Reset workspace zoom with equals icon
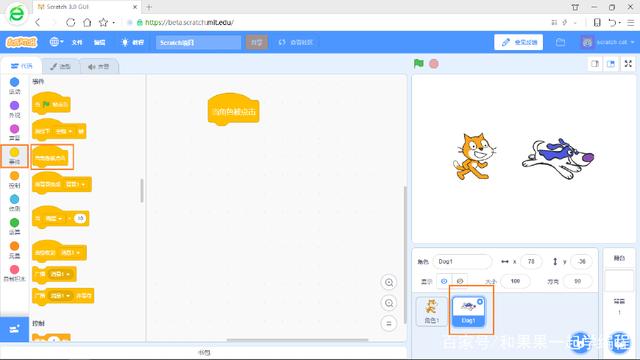The width and height of the screenshot is (640, 360). point(389,324)
